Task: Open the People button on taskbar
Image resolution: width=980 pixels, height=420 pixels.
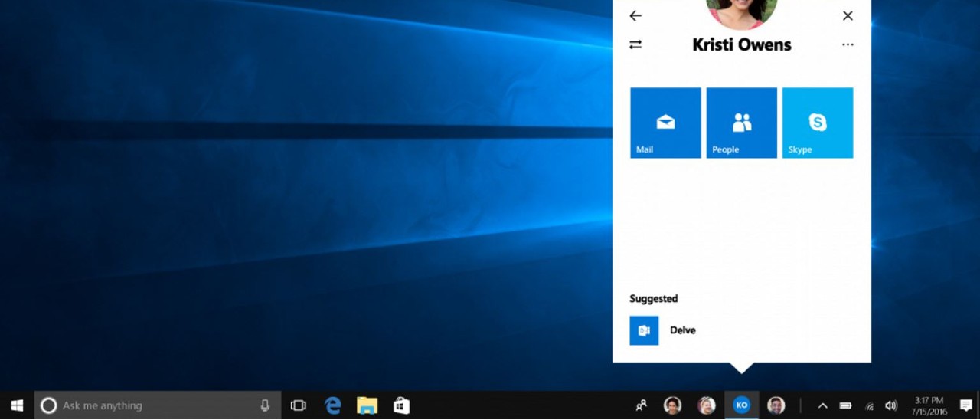Action: [642, 405]
